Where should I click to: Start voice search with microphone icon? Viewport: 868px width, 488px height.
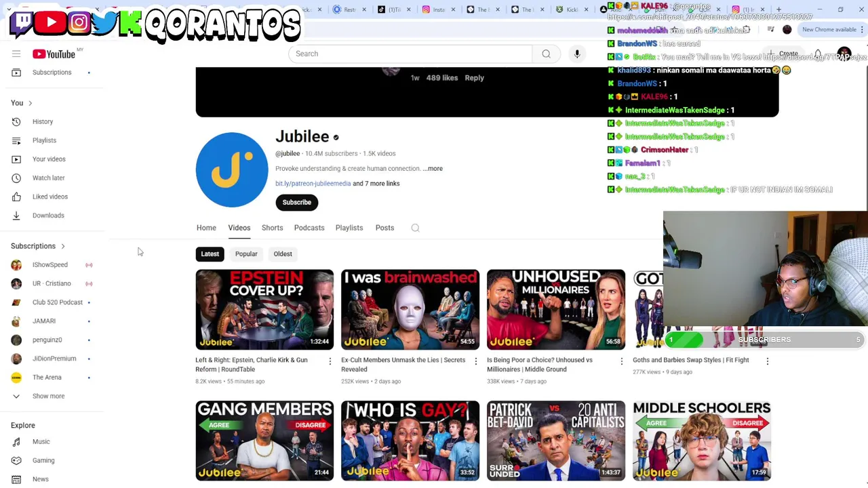pyautogui.click(x=577, y=54)
